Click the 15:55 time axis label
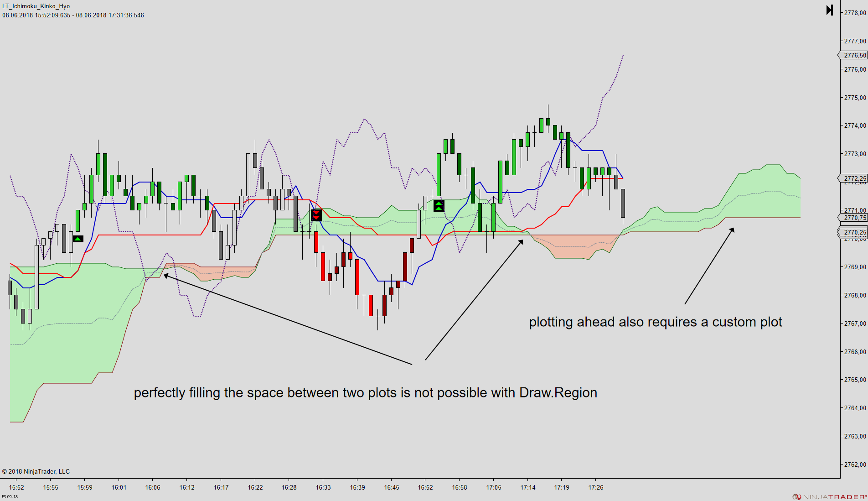 coord(51,487)
